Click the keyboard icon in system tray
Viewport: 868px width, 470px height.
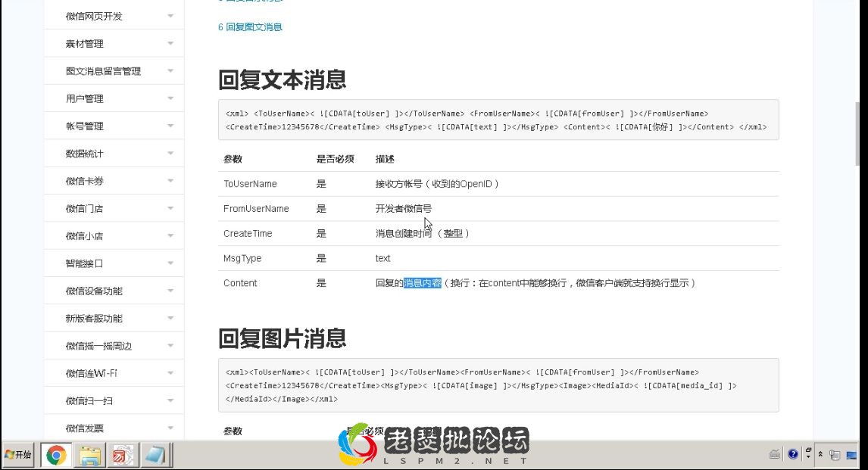point(774,455)
